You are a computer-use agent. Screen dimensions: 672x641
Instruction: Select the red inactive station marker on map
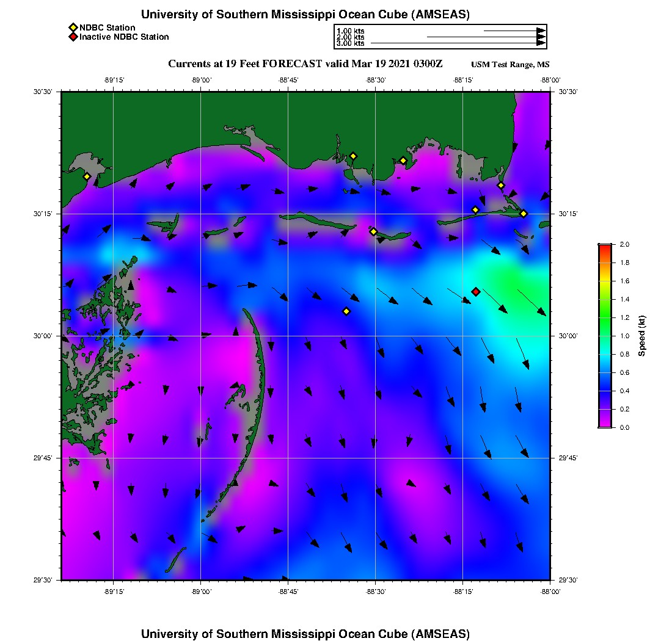pyautogui.click(x=476, y=292)
